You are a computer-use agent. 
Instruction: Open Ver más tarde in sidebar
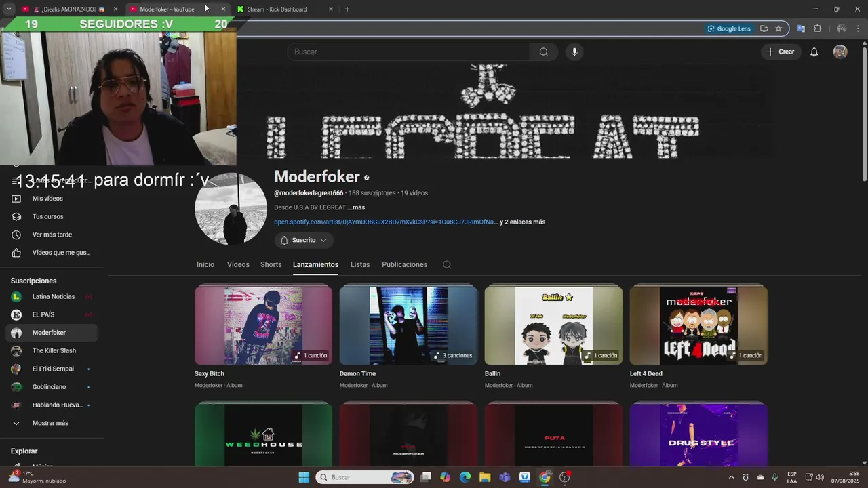pos(52,235)
